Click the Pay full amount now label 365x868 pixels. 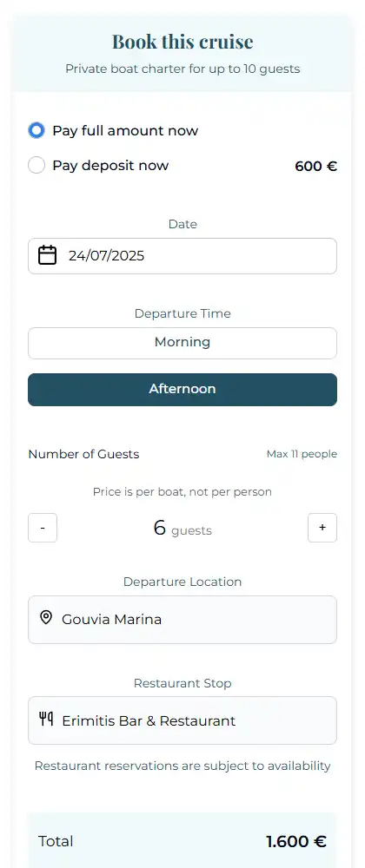125,131
